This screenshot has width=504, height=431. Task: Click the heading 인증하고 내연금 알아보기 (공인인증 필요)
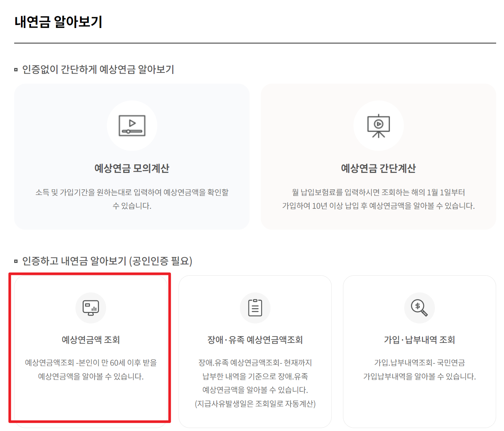(x=107, y=261)
